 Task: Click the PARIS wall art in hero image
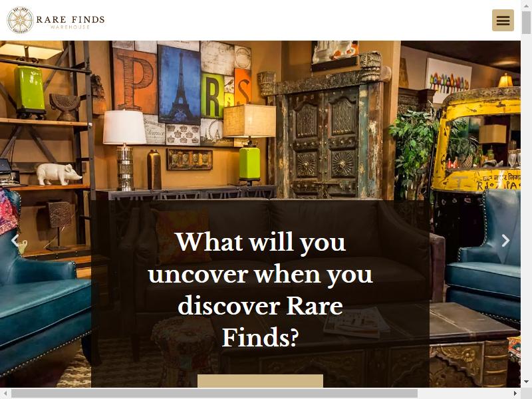pyautogui.click(x=182, y=93)
